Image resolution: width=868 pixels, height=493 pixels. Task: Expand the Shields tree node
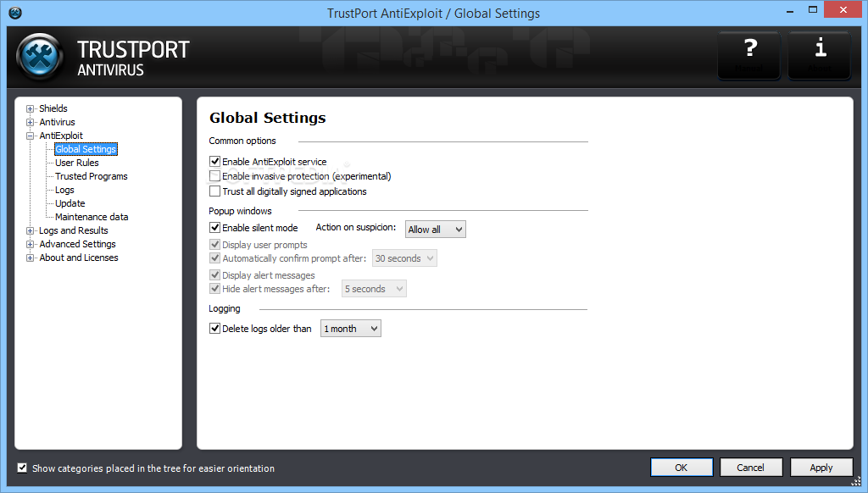point(30,108)
